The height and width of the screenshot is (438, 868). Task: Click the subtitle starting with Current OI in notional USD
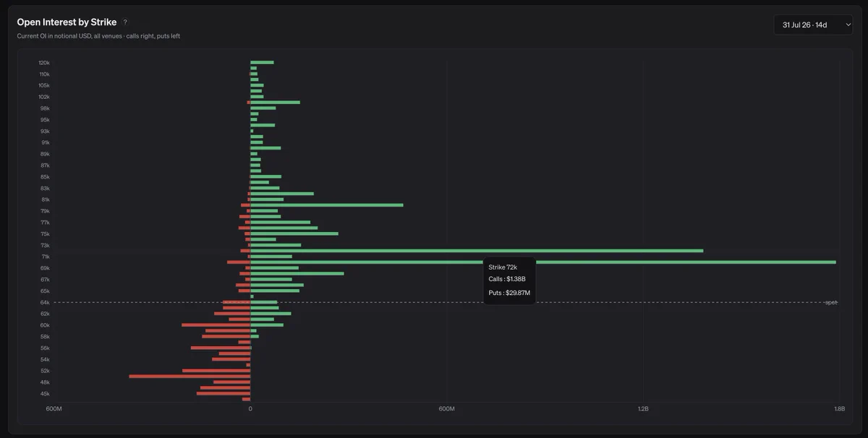98,36
